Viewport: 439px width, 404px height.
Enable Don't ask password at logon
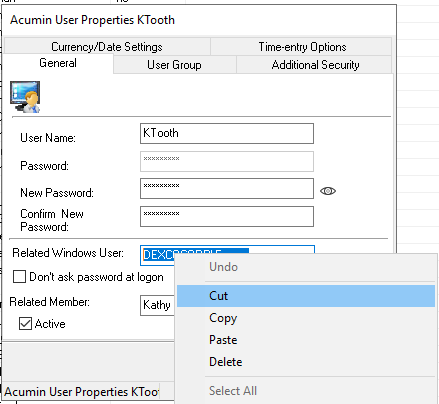click(x=19, y=277)
